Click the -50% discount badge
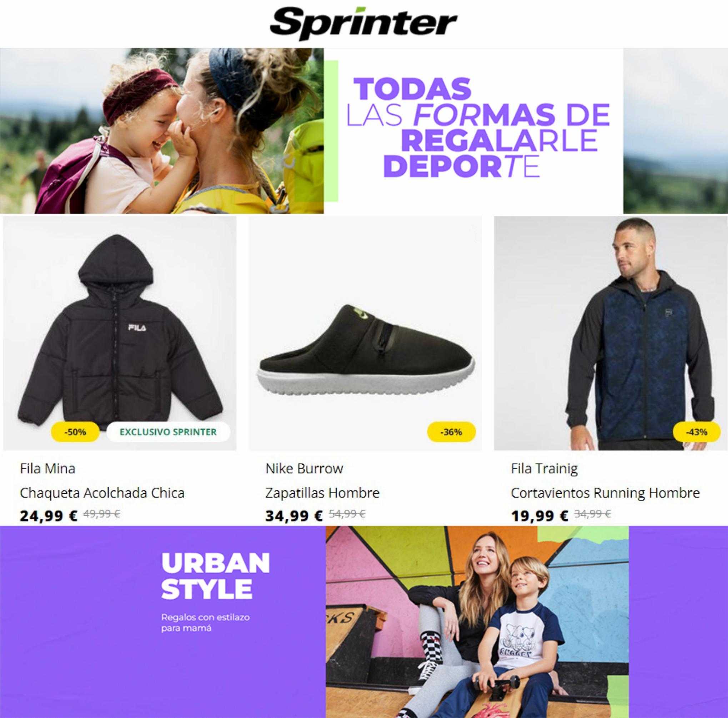The height and width of the screenshot is (718, 728). pyautogui.click(x=75, y=432)
